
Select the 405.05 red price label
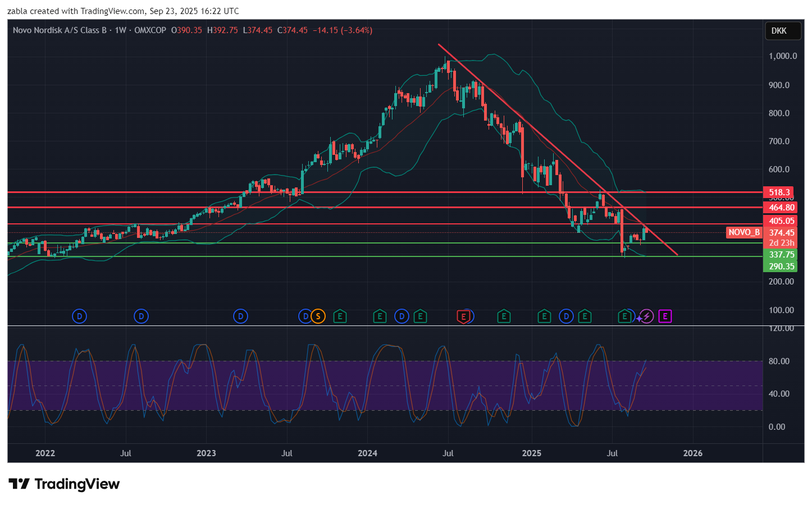[781, 221]
